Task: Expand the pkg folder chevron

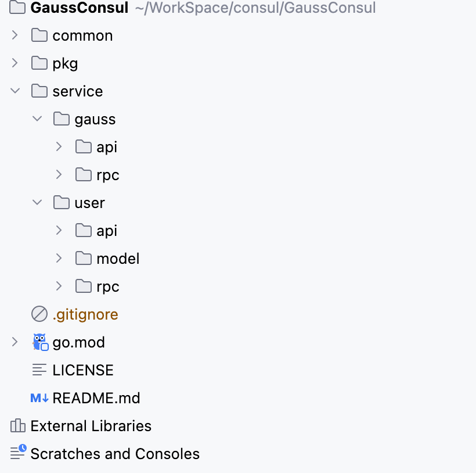Action: [15, 63]
